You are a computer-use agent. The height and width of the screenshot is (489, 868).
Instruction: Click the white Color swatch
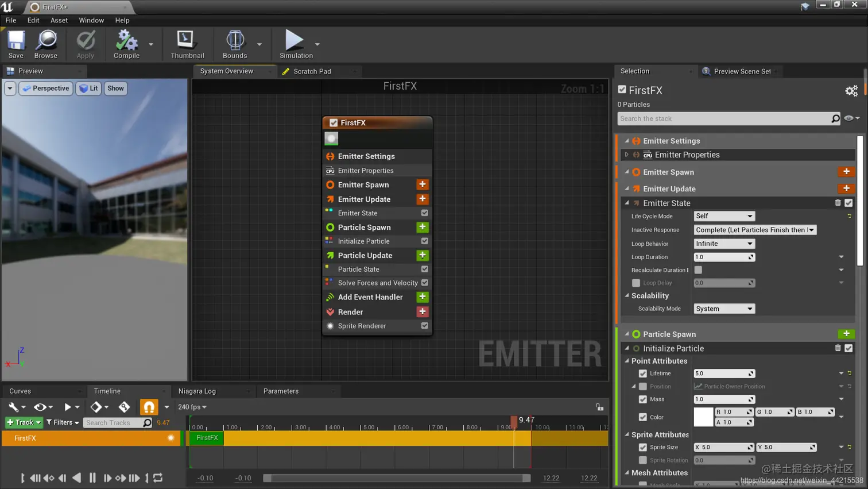coord(703,417)
